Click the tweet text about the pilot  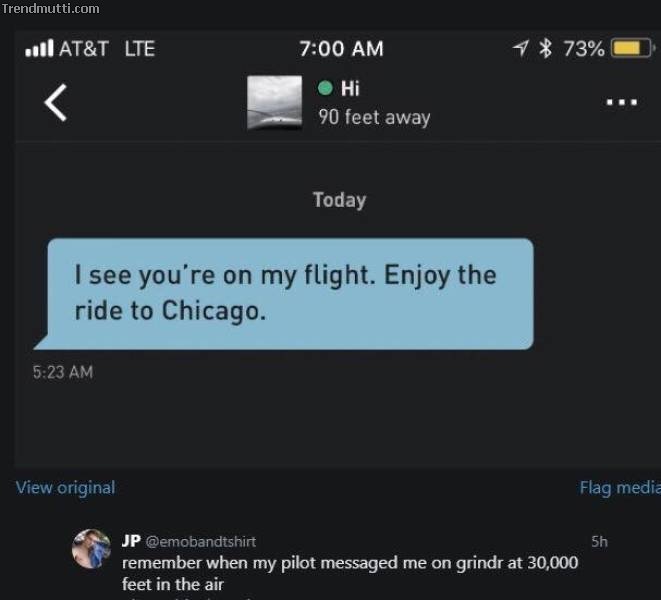coord(350,573)
